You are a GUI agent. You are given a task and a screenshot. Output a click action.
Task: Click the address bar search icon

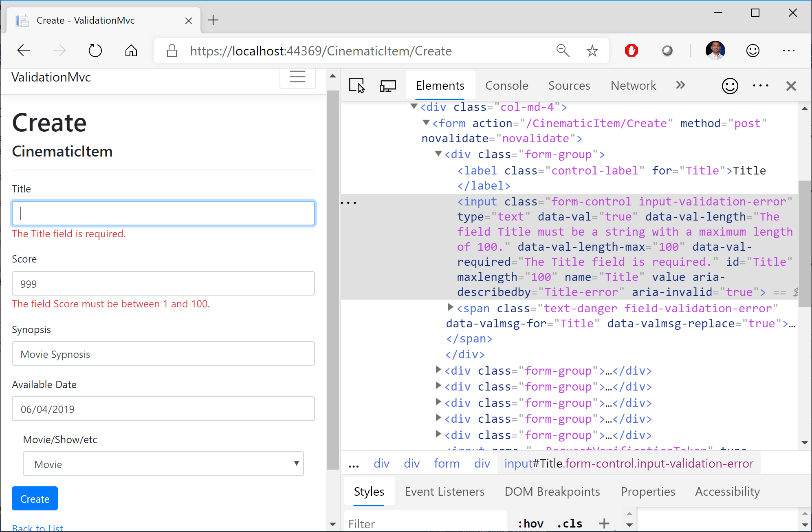[x=563, y=50]
